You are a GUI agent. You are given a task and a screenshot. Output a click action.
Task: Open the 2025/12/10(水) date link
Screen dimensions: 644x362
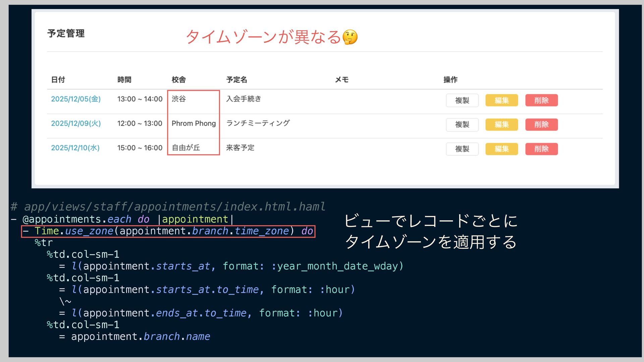click(x=75, y=148)
